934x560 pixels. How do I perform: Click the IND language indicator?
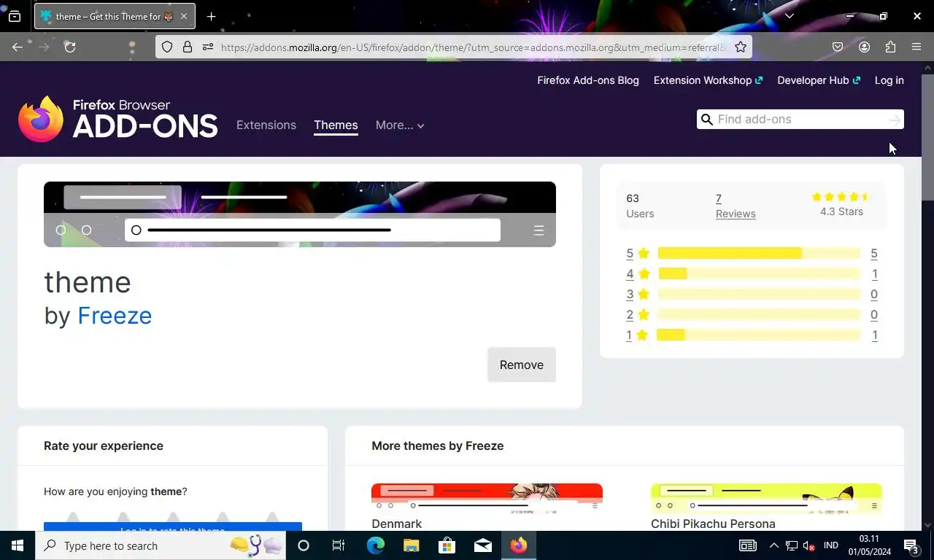(830, 545)
